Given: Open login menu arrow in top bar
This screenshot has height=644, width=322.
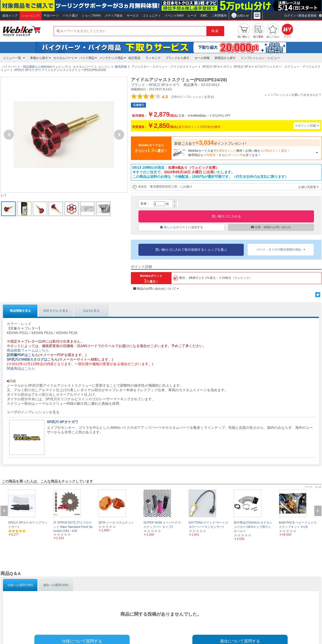Looking at the screenshot, I should [x=320, y=16].
